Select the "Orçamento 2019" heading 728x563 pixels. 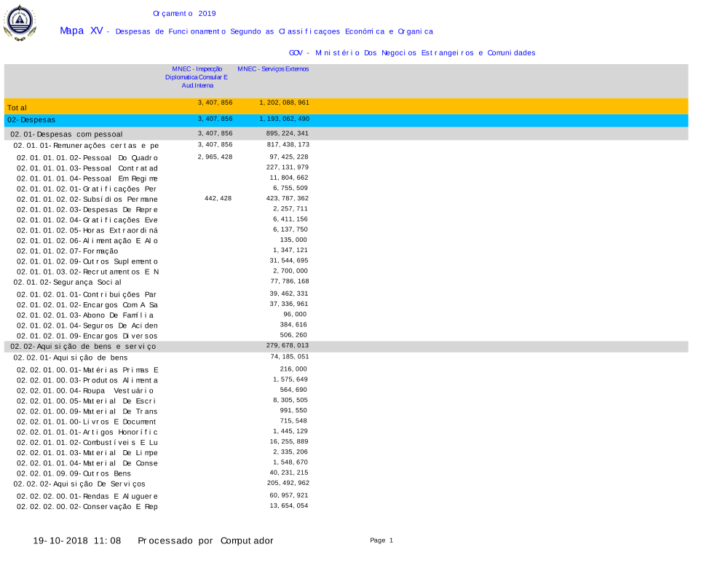[x=184, y=13]
